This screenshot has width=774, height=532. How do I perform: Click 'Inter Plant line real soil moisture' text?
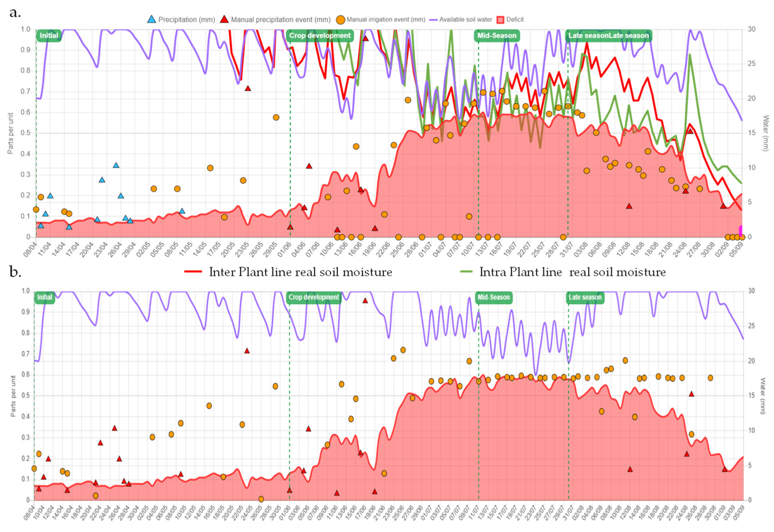click(300, 272)
